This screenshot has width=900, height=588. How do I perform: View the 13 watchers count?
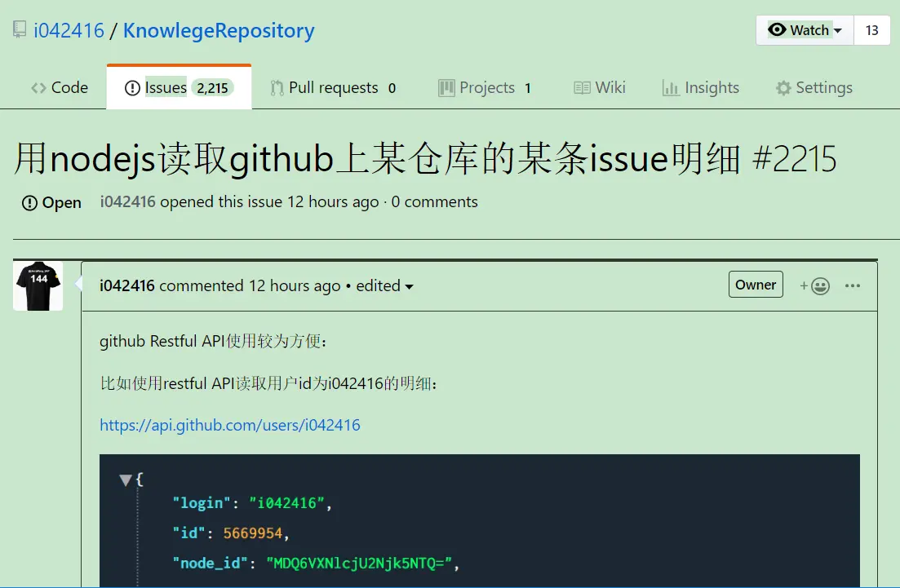pyautogui.click(x=872, y=30)
